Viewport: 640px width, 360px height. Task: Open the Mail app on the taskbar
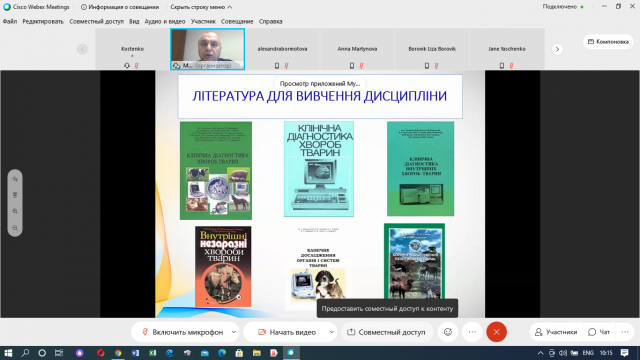(204, 353)
